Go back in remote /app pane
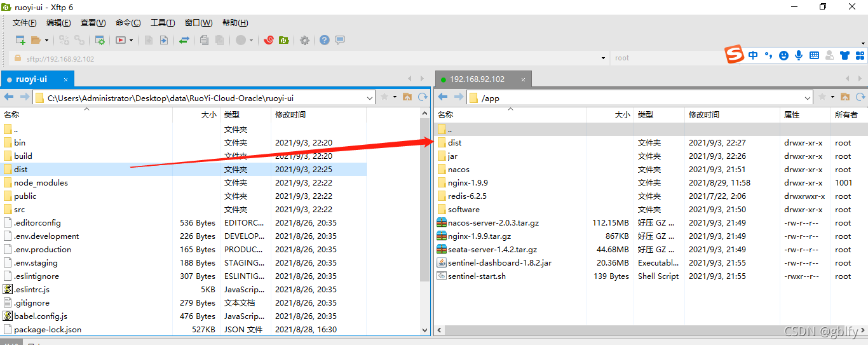The image size is (868, 345). pos(444,97)
